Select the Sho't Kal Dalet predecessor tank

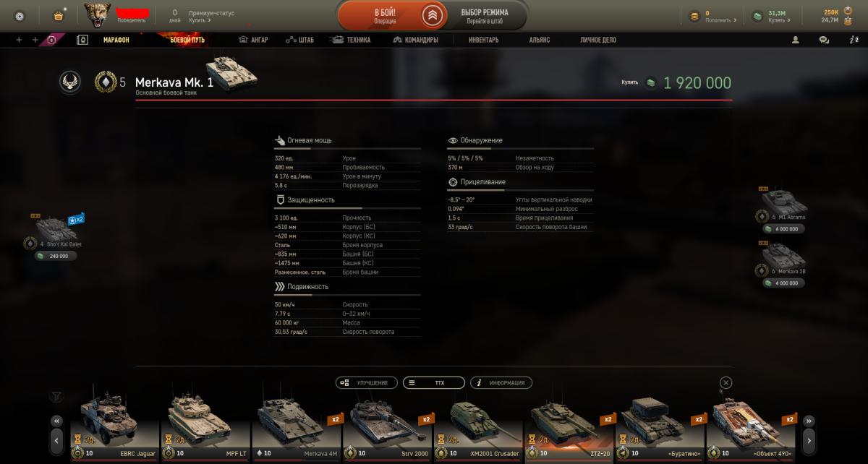click(56, 231)
